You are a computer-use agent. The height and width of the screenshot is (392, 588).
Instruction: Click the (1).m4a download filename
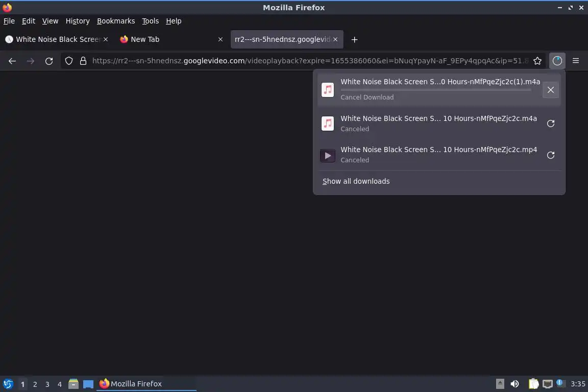pos(440,81)
